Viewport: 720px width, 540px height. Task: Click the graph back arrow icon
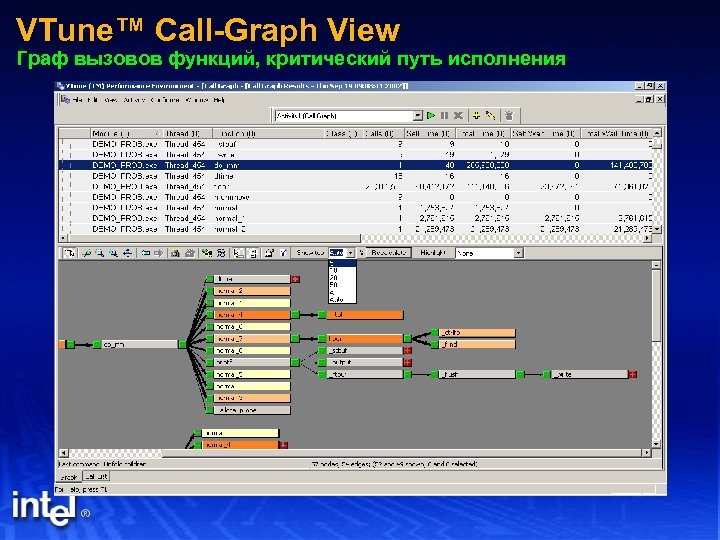[146, 253]
